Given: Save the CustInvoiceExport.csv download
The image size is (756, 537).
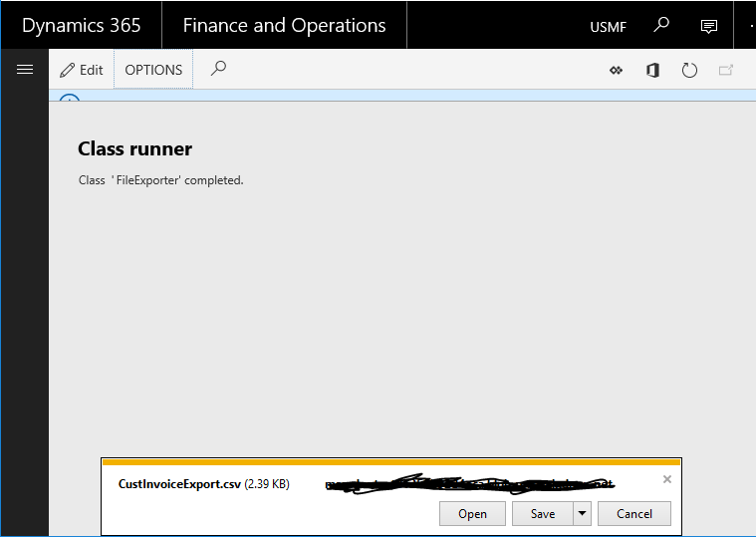Looking at the screenshot, I should pyautogui.click(x=542, y=513).
